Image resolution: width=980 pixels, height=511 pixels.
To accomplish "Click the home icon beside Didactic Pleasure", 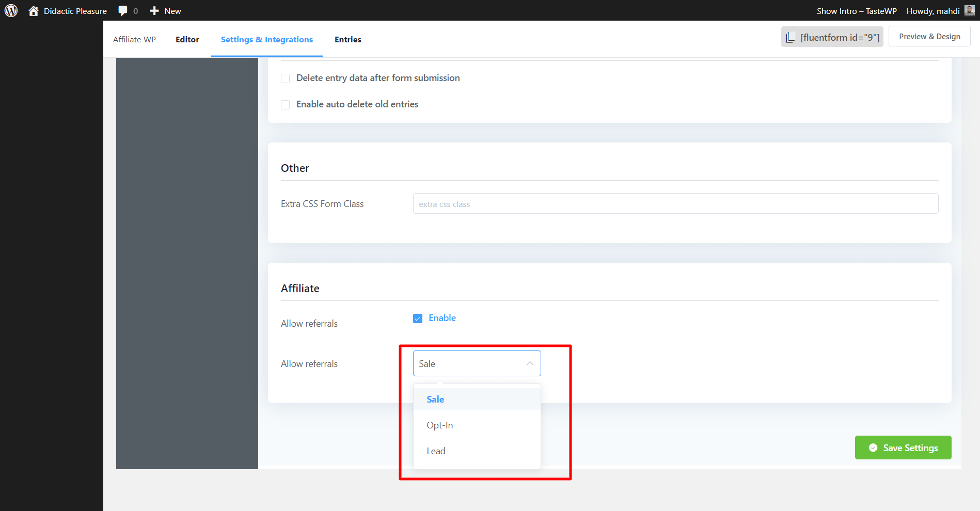I will (34, 11).
